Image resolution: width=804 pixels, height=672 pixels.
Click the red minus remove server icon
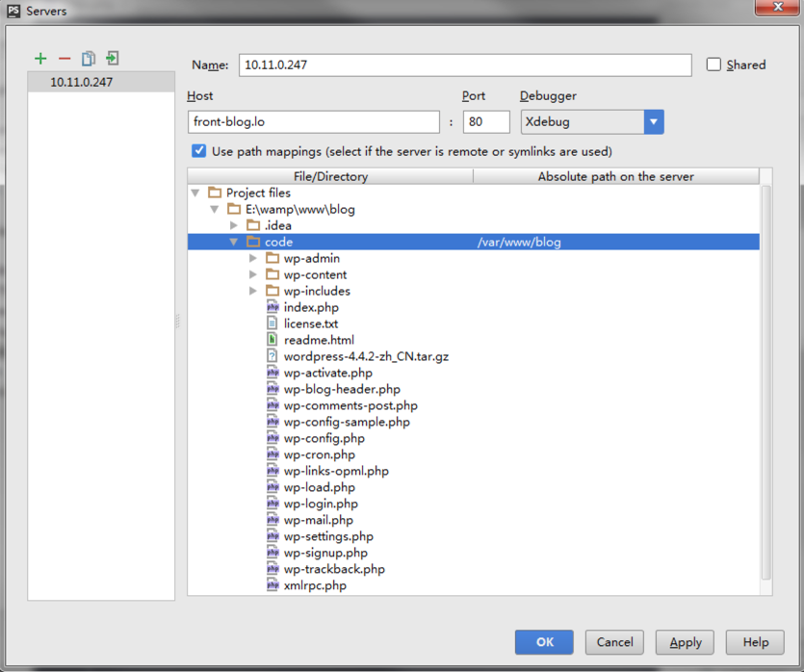click(65, 59)
